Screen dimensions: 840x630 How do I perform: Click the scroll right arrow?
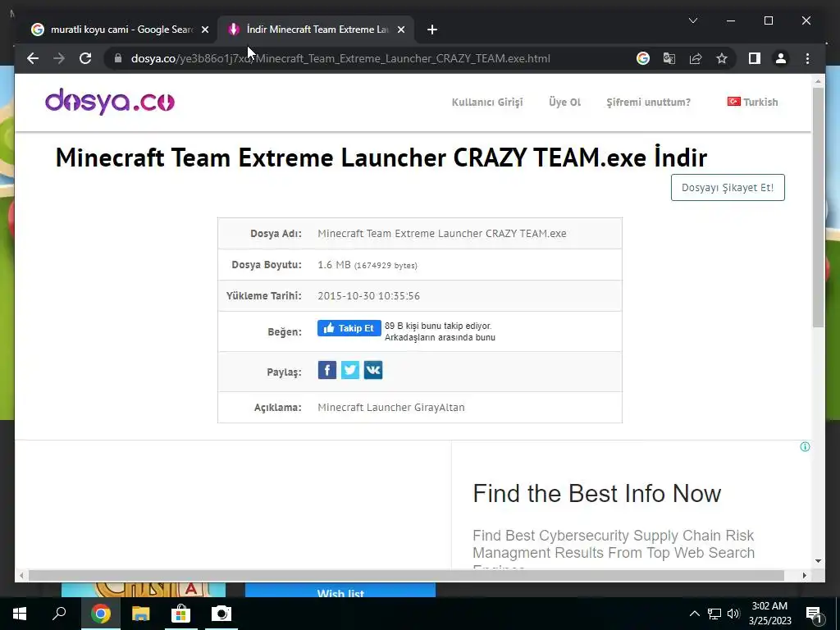tap(804, 575)
